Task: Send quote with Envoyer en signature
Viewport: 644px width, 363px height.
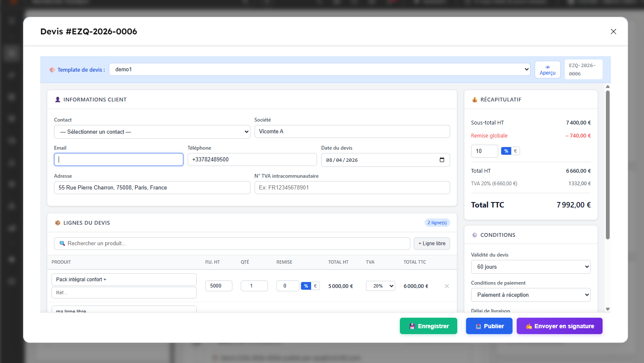Action: pyautogui.click(x=559, y=326)
